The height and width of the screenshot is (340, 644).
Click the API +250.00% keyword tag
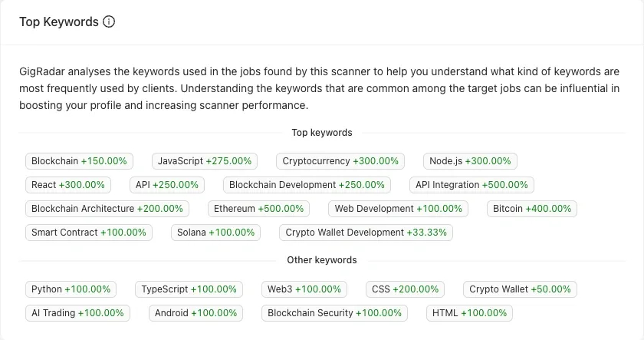click(167, 185)
